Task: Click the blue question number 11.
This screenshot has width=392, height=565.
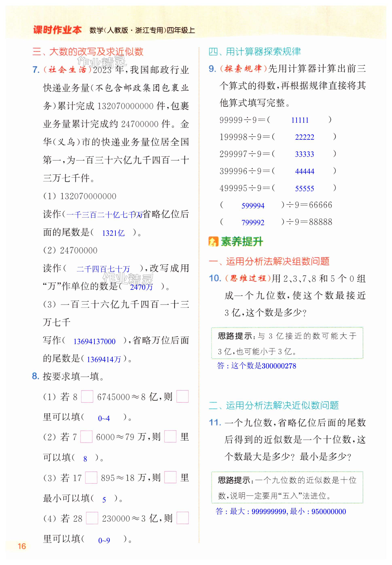Action: (x=215, y=422)
